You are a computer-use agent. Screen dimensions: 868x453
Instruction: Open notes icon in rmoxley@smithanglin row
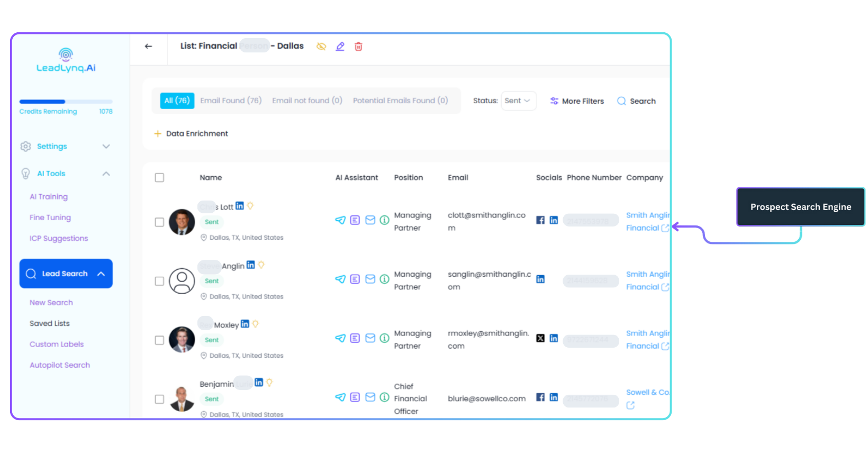tap(355, 338)
